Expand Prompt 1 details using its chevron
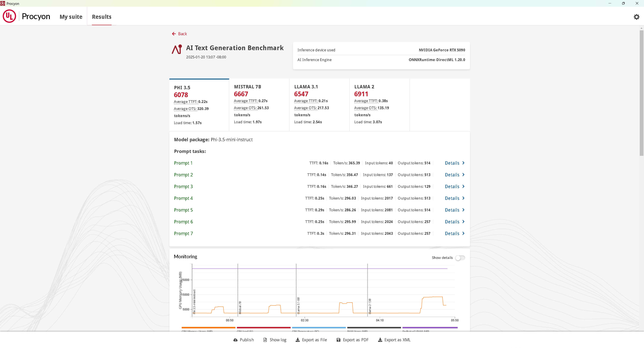This screenshot has width=644, height=348. [463, 163]
